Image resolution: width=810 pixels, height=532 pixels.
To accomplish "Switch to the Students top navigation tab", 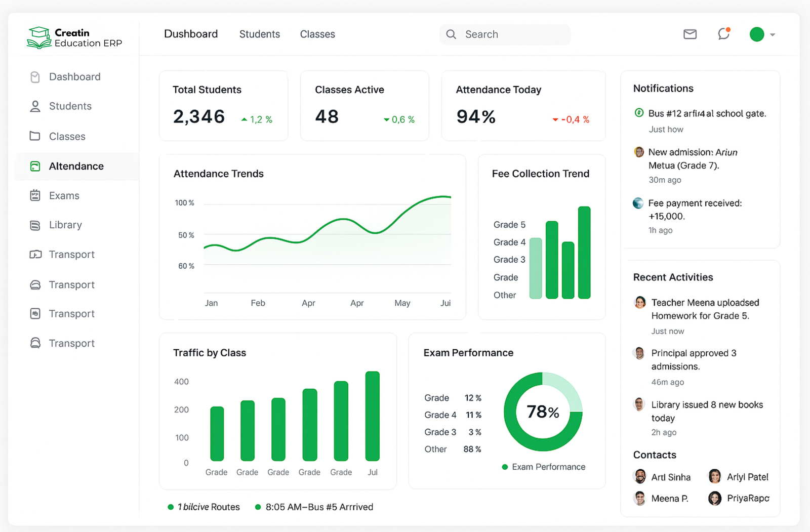I will pos(259,34).
